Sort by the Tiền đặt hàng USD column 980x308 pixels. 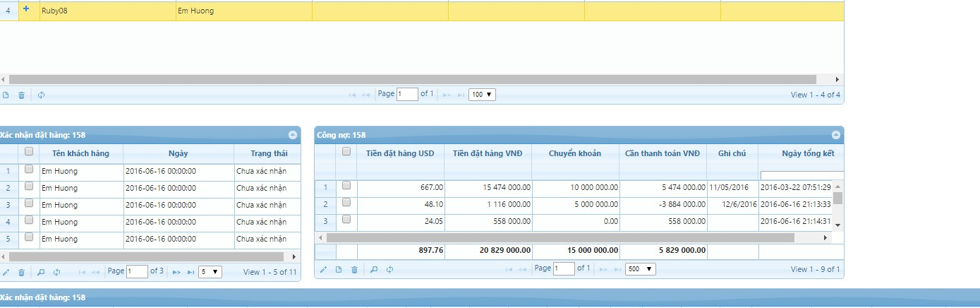[x=400, y=153]
